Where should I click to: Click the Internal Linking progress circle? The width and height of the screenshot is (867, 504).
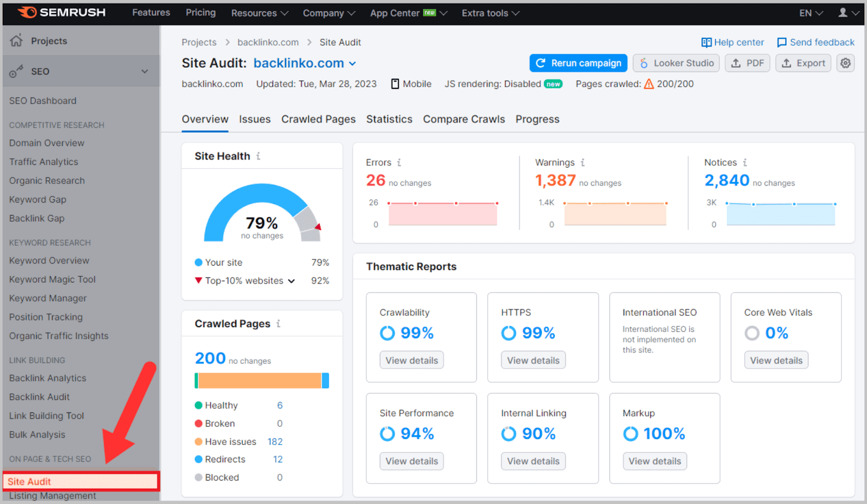509,434
